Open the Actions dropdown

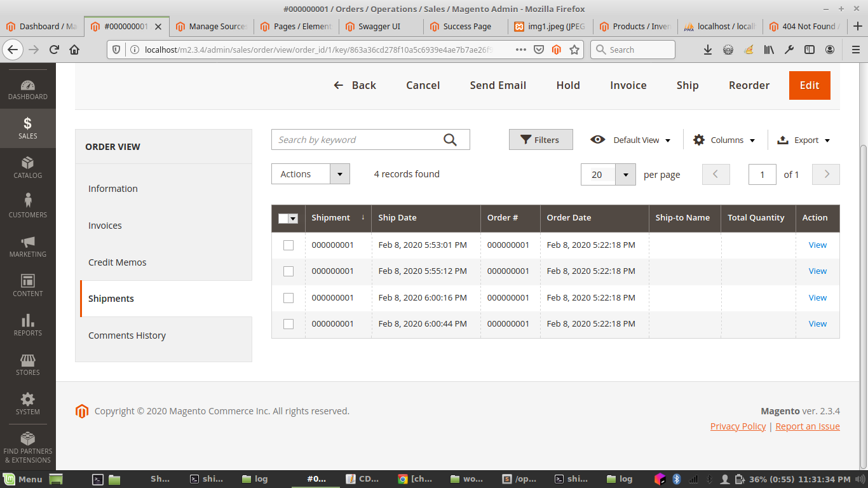[x=310, y=173]
